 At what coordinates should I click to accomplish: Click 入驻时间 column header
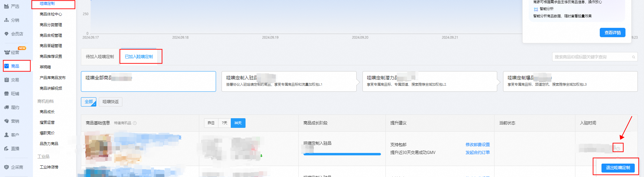tap(588, 123)
